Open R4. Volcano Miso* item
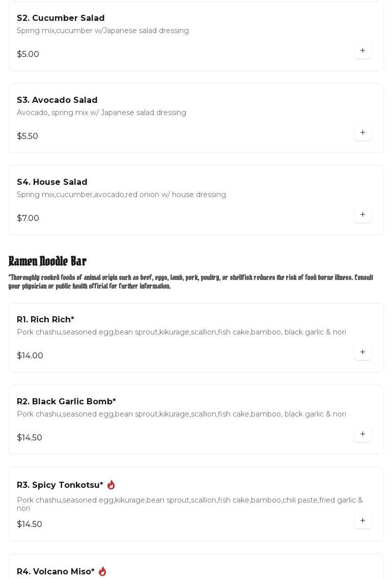 [x=55, y=572]
